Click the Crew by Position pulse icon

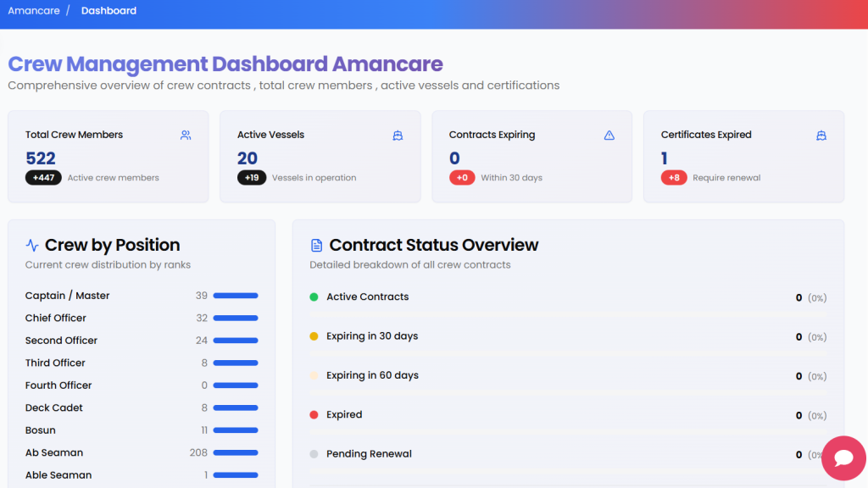click(x=32, y=245)
